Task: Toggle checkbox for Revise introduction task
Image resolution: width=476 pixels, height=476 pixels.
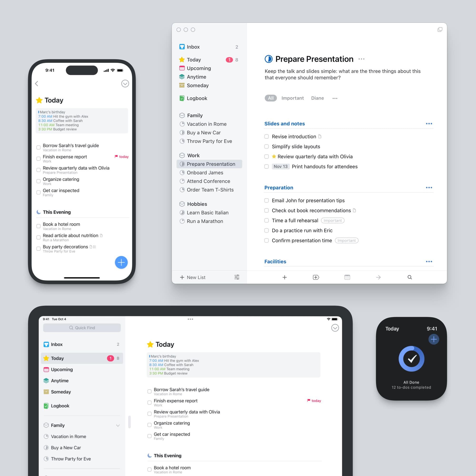Action: pyautogui.click(x=266, y=136)
